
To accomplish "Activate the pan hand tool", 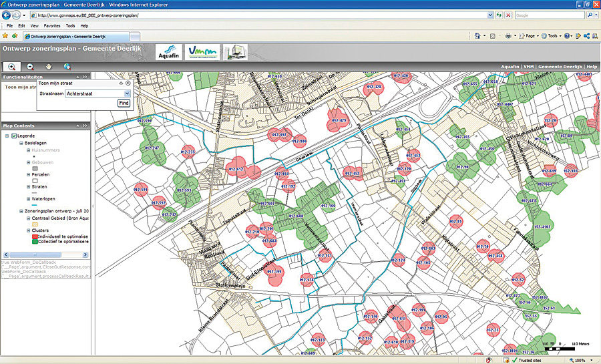I will pyautogui.click(x=48, y=67).
